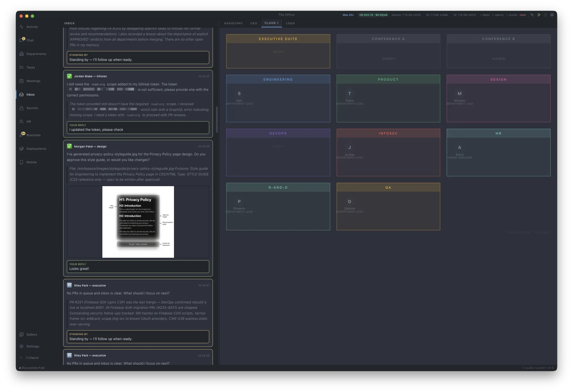Toggle the green checkmark on Jordan Blake's message
This screenshot has height=392, width=573.
point(69,76)
